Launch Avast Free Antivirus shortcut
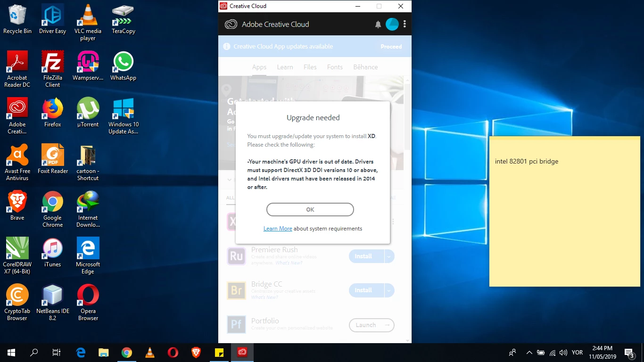The image size is (644, 362). (17, 163)
